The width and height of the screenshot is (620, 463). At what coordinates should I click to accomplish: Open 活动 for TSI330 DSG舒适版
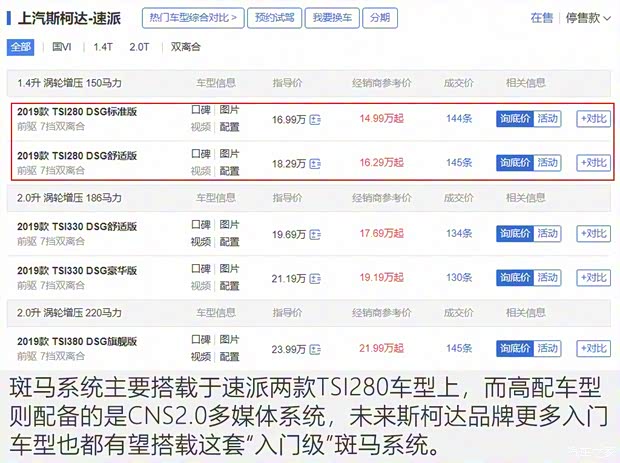547,234
